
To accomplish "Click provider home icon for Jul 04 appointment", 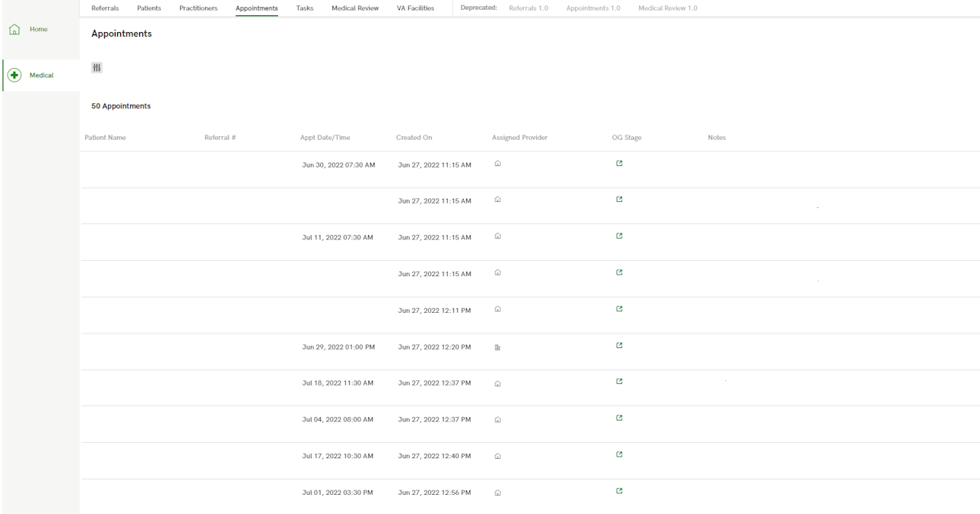I will 498,420.
